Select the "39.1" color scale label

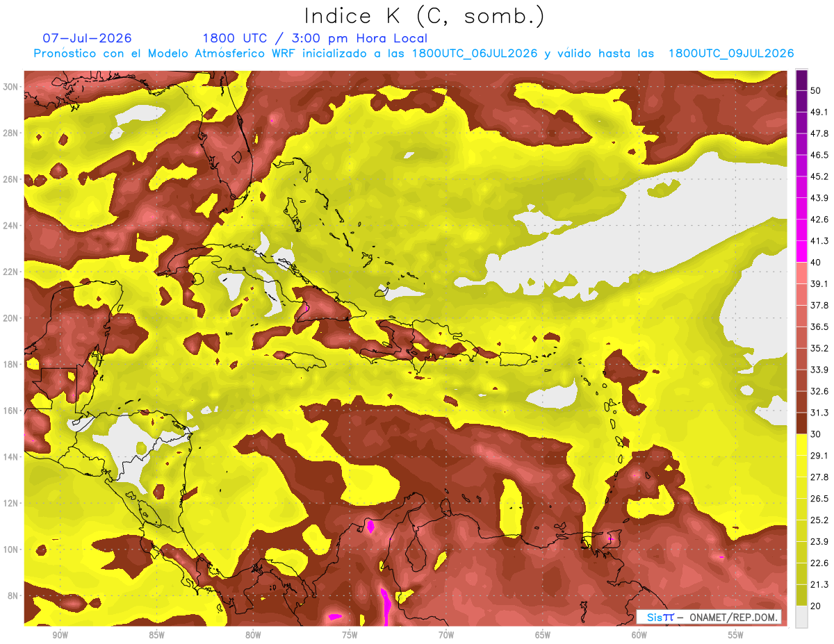819,284
